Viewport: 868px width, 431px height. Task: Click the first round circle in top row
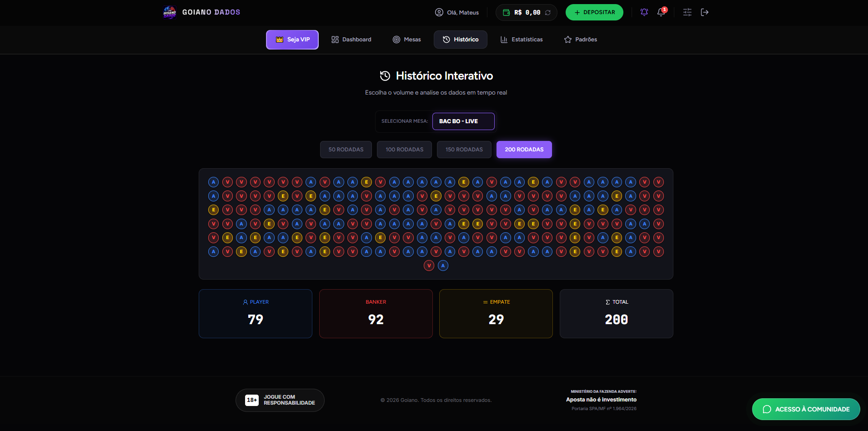pyautogui.click(x=213, y=182)
